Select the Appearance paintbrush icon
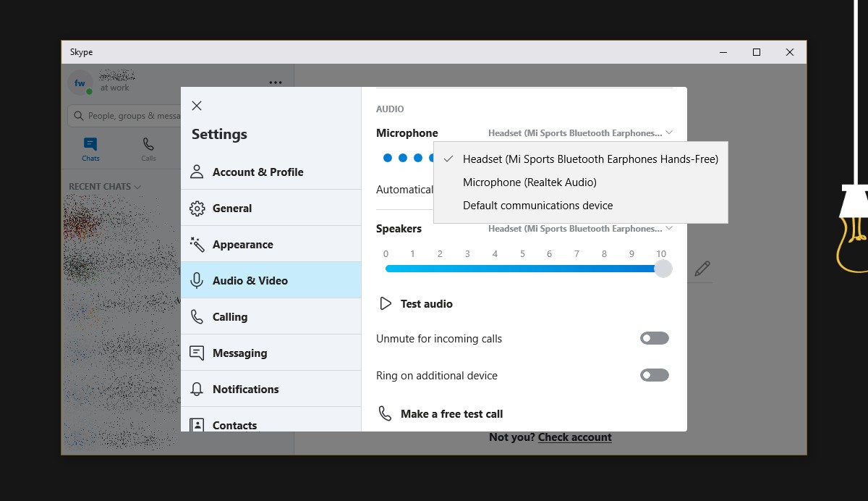Viewport: 868px width, 501px height. pyautogui.click(x=196, y=244)
